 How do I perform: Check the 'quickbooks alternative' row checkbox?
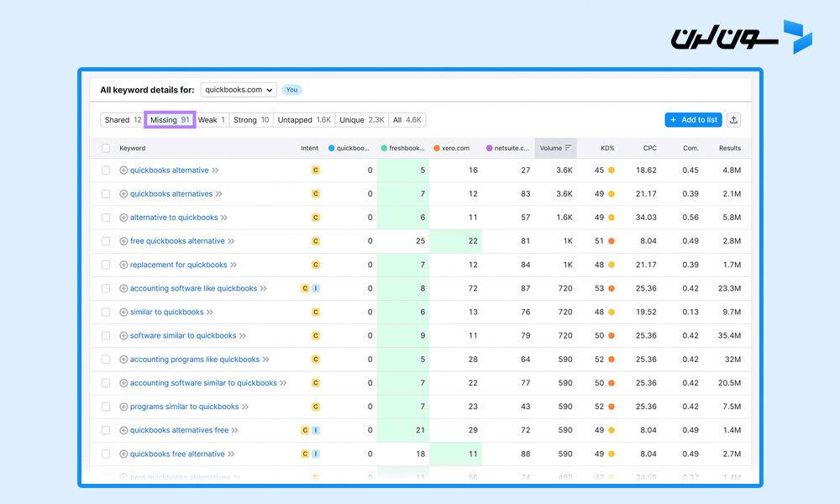click(106, 171)
